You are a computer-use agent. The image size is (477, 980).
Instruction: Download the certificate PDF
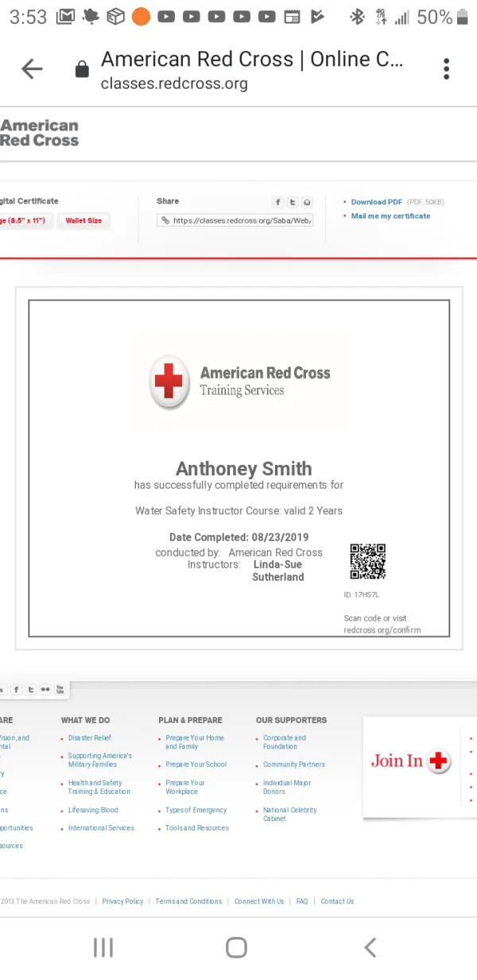coord(377,202)
